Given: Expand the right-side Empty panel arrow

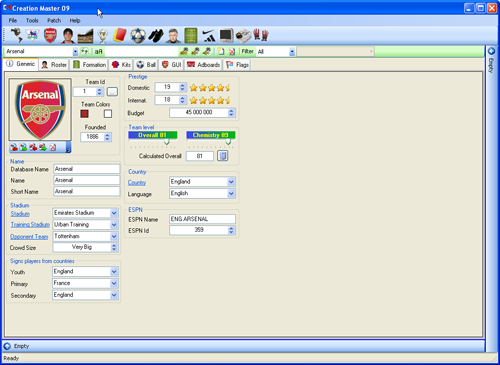Looking at the screenshot, I should coord(491,51).
